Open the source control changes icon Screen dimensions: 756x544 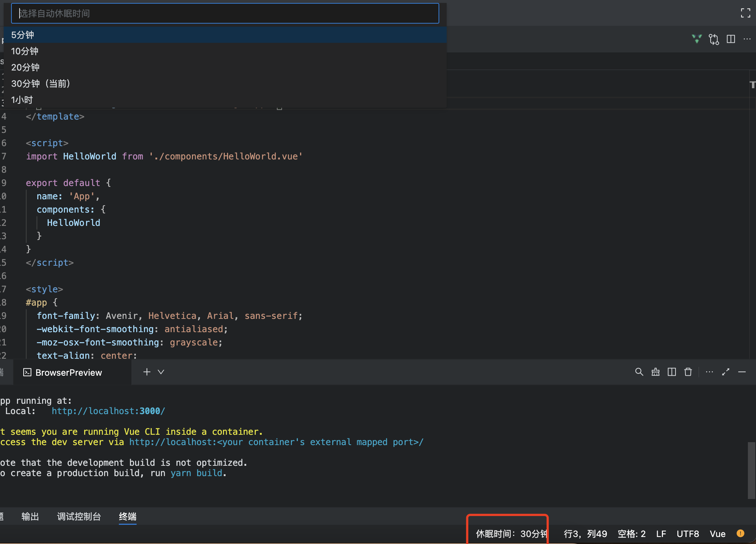(714, 39)
